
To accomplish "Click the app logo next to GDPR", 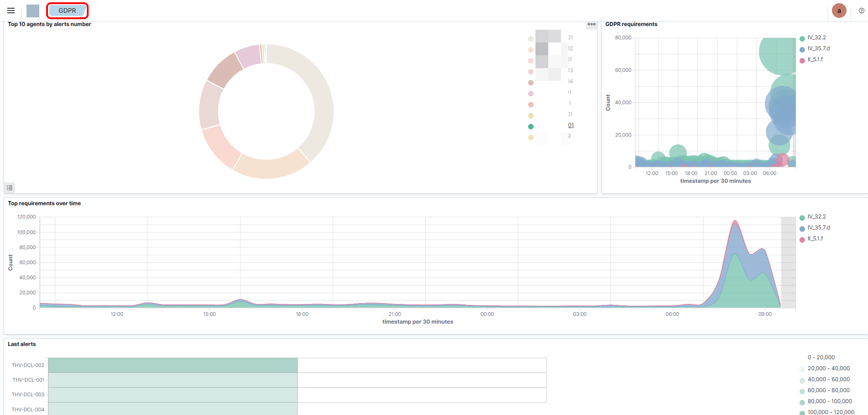I will [33, 11].
